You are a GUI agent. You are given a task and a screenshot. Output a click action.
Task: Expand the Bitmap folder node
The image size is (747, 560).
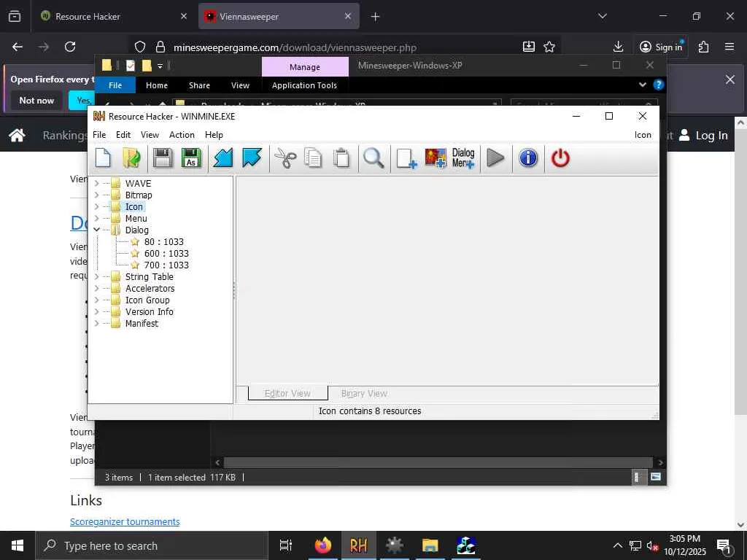[97, 195]
